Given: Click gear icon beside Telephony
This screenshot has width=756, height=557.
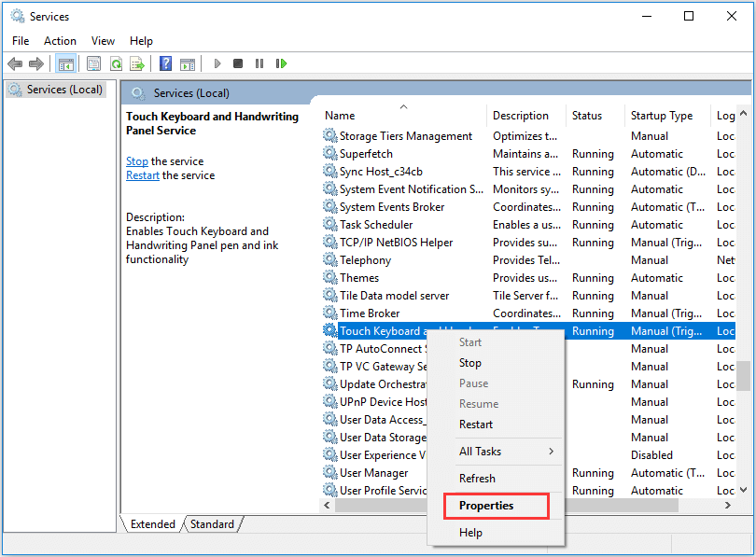Looking at the screenshot, I should pyautogui.click(x=329, y=260).
